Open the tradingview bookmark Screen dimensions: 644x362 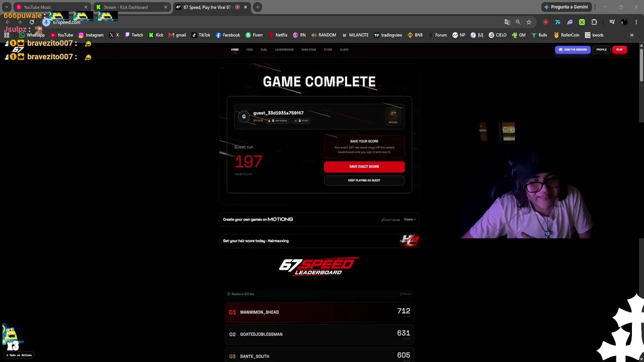[388, 35]
